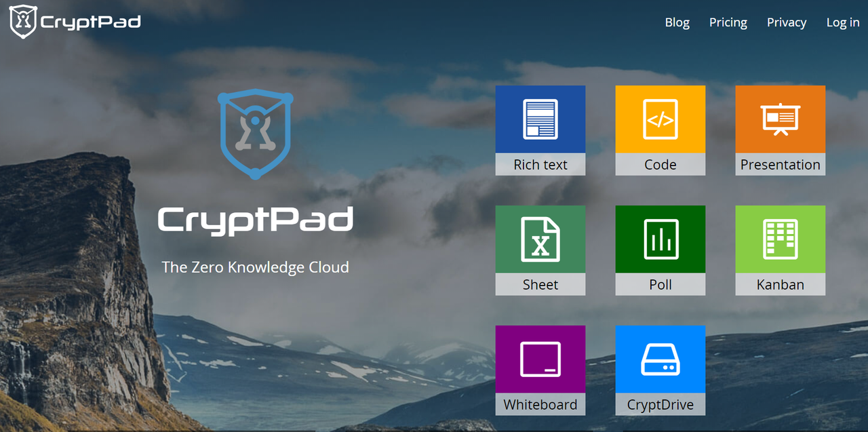Click the Rich text label
This screenshot has width=868, height=432.
[x=540, y=165]
